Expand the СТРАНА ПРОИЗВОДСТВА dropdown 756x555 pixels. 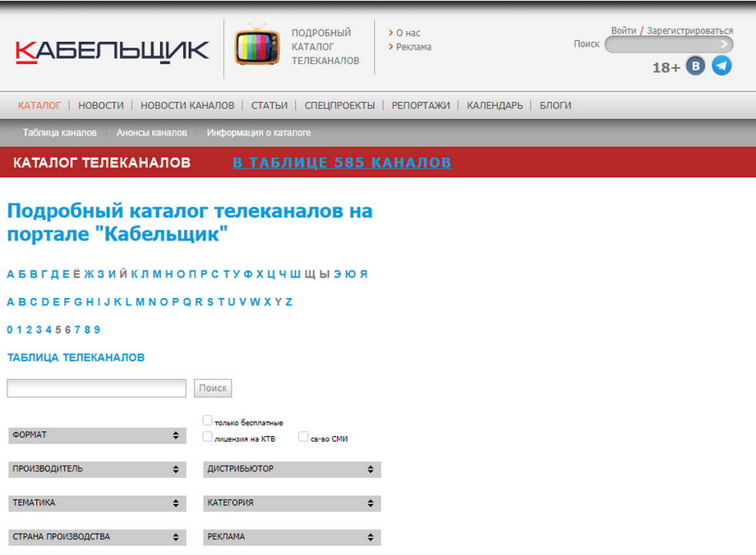[x=98, y=537]
